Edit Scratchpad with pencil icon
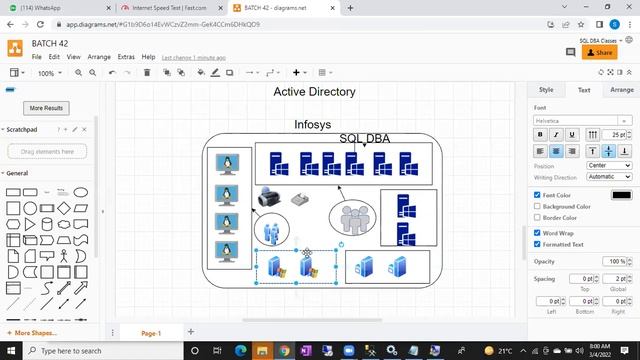 75,129
